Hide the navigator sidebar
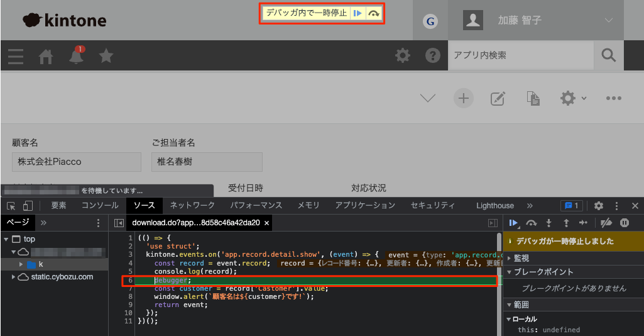 (119, 223)
